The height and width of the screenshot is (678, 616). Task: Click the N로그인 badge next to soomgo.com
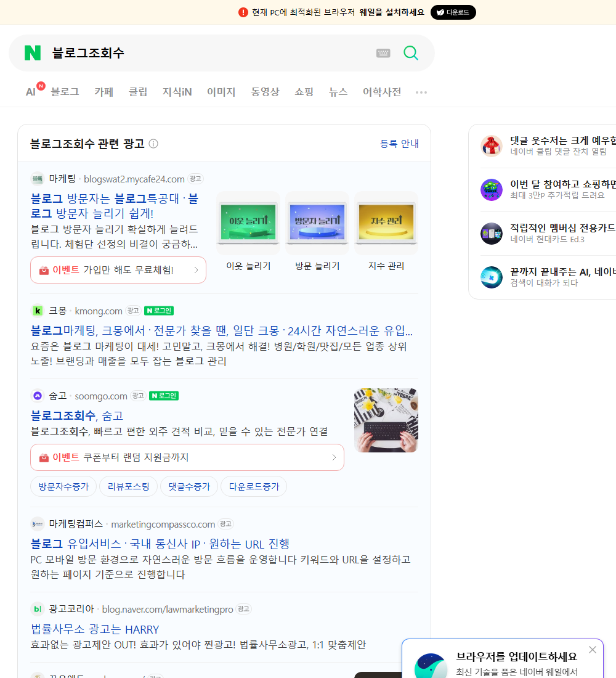point(164,396)
